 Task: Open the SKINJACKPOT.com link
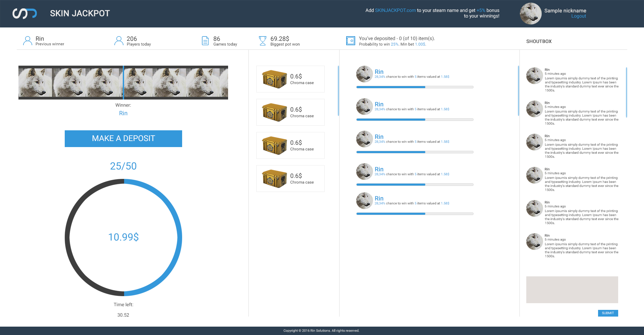point(395,10)
